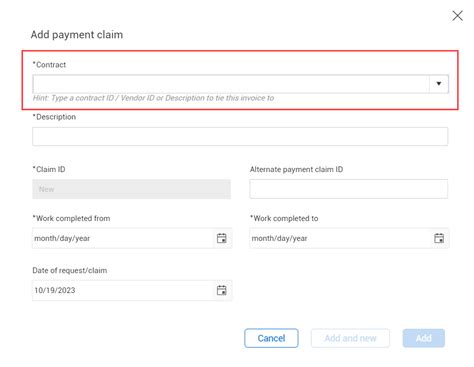
Task: Submit with the Add button
Action: (424, 338)
